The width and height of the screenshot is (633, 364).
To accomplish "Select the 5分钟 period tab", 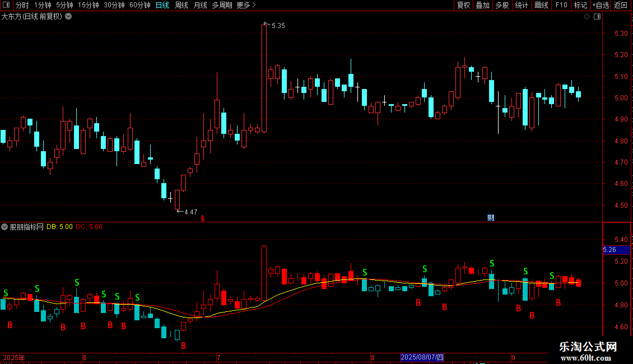I will click(64, 5).
